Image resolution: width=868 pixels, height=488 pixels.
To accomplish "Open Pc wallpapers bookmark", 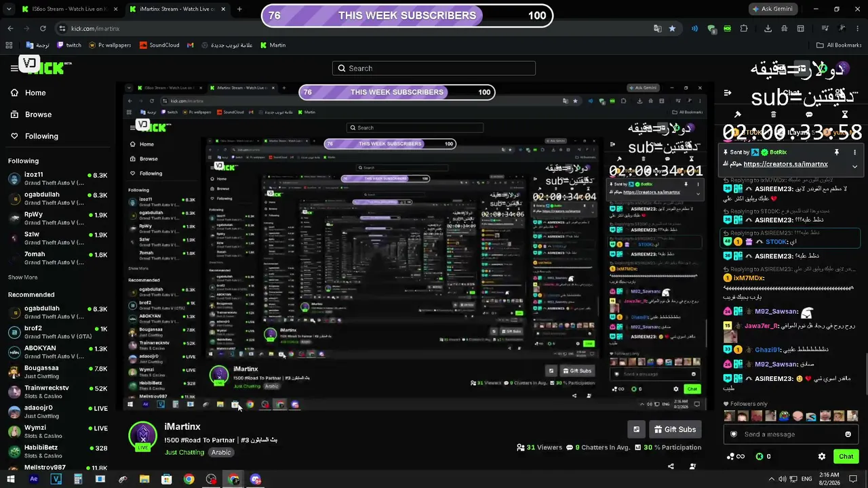I will pyautogui.click(x=110, y=45).
